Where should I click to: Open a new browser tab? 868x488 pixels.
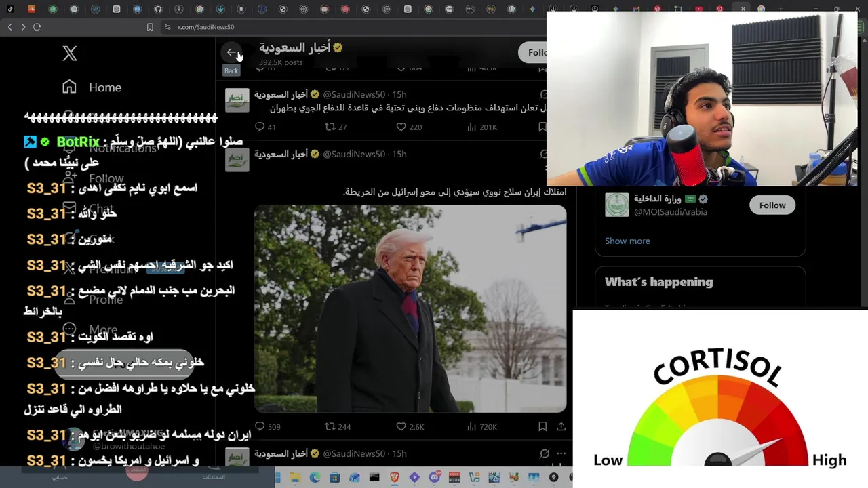(x=781, y=9)
